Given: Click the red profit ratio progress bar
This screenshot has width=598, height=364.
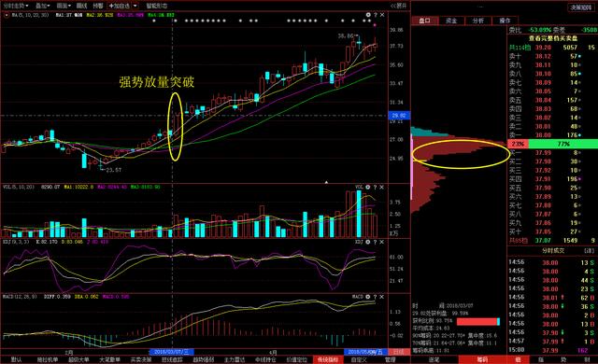Looking at the screenshot, I should 477,322.
